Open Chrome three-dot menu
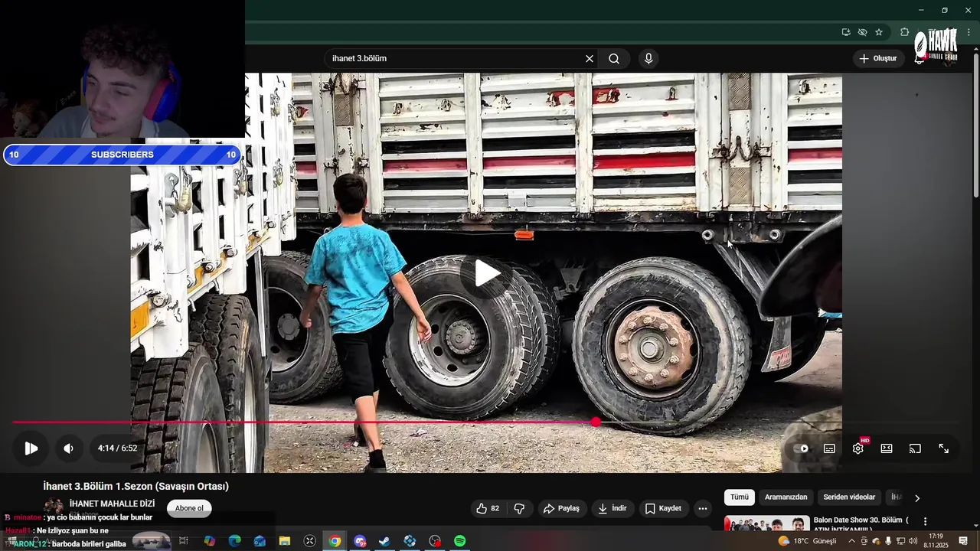 [x=969, y=32]
